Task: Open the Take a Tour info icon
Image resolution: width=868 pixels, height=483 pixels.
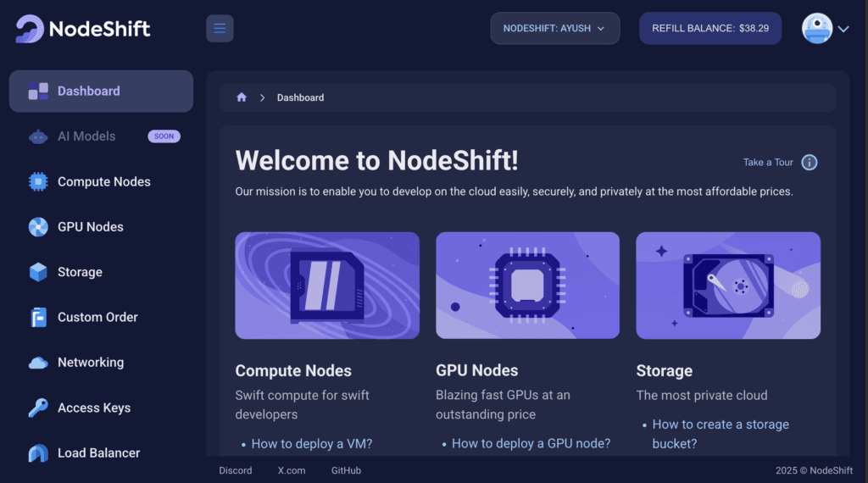Action: tap(810, 162)
